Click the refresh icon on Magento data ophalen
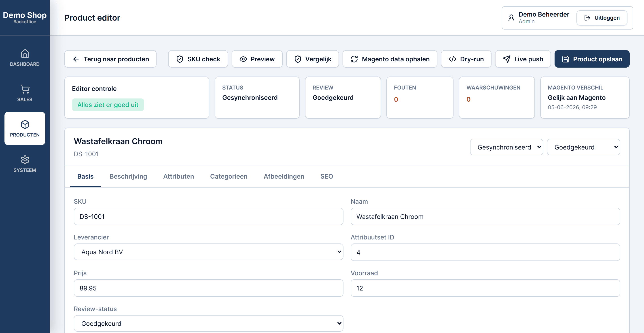 tap(354, 59)
